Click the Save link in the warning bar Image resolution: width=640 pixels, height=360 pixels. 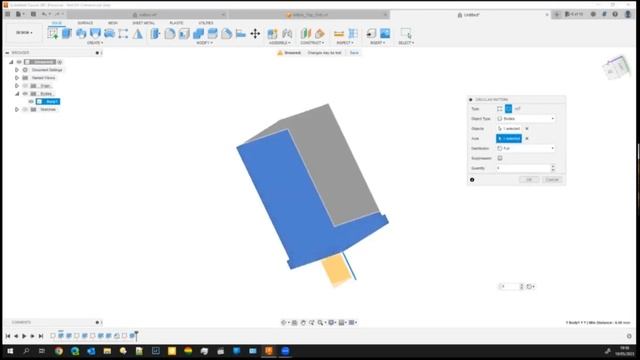(x=354, y=53)
